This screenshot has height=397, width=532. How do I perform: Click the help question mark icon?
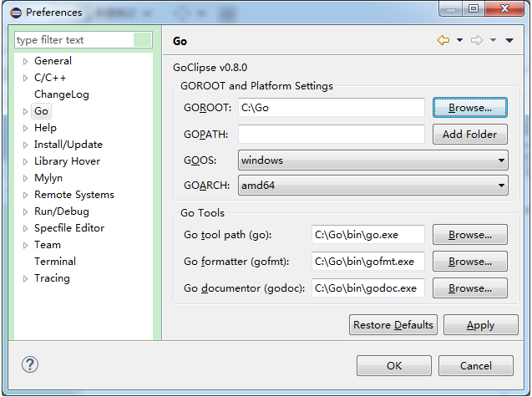30,364
